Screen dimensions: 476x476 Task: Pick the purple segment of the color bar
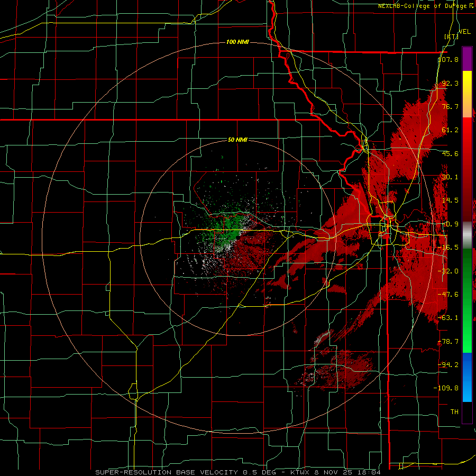pyautogui.click(x=467, y=59)
